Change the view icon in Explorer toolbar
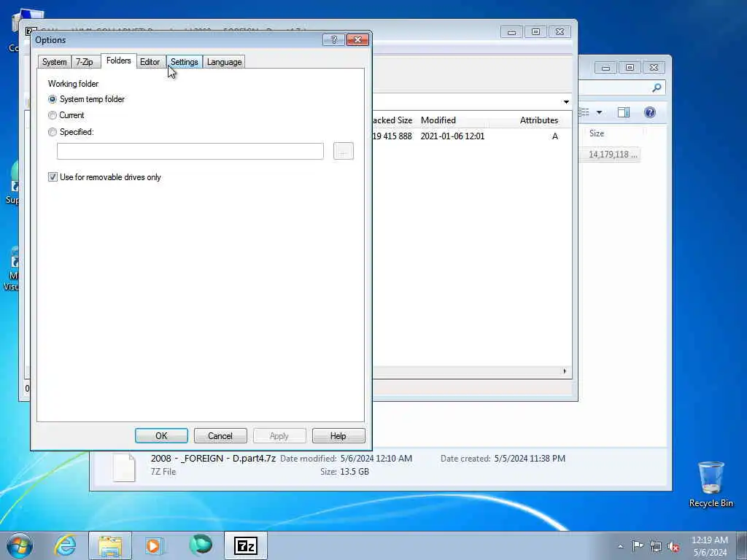 pos(584,112)
